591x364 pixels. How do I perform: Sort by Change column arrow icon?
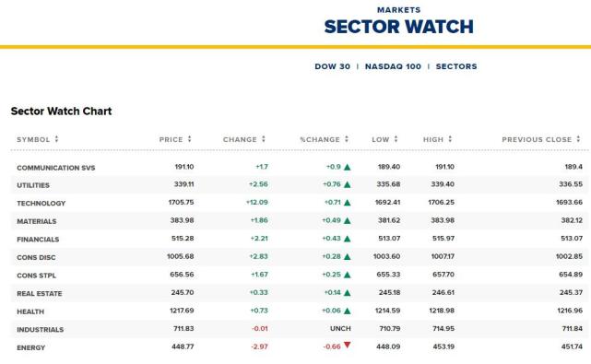click(264, 139)
